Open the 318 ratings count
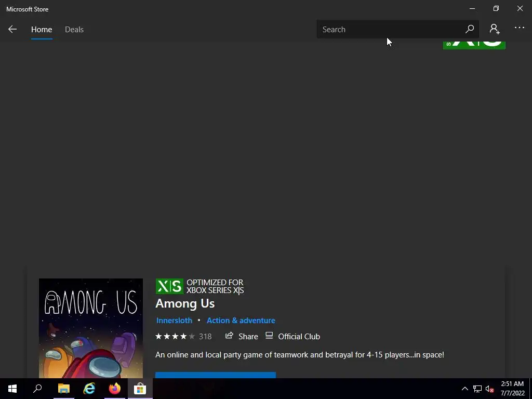The image size is (532, 399). [x=205, y=336]
